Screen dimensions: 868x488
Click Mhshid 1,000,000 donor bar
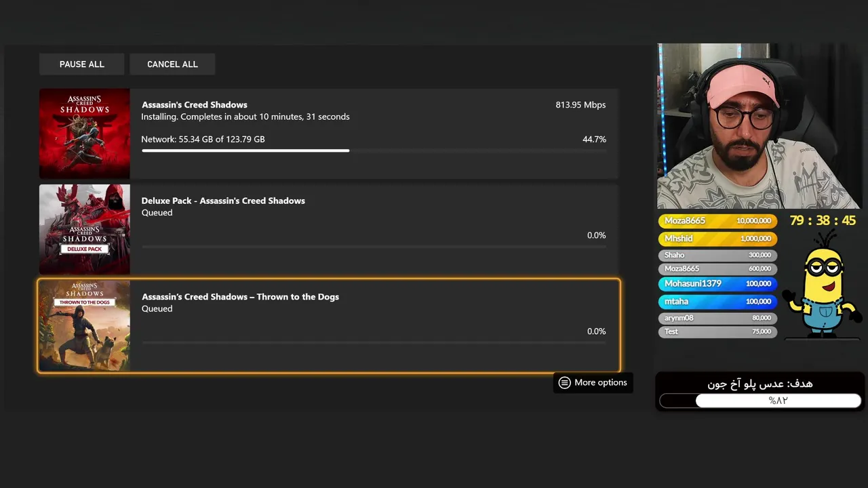click(x=717, y=239)
